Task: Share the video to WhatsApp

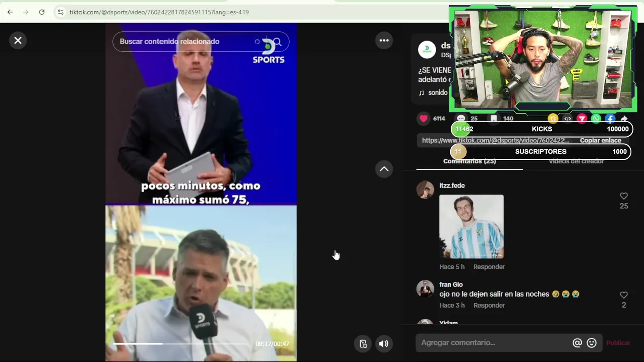Action: [596, 119]
